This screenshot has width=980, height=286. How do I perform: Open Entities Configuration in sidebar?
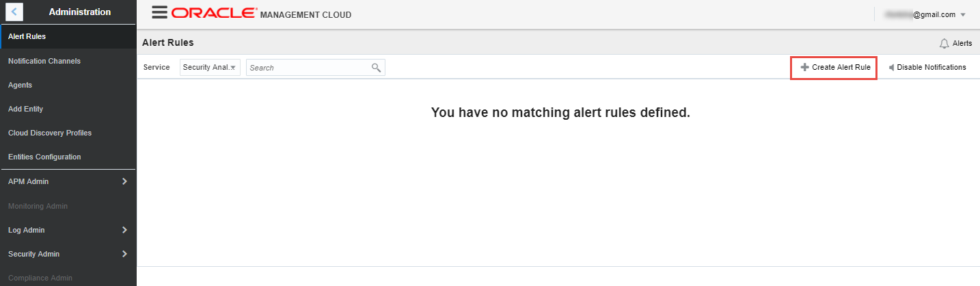[x=68, y=157]
